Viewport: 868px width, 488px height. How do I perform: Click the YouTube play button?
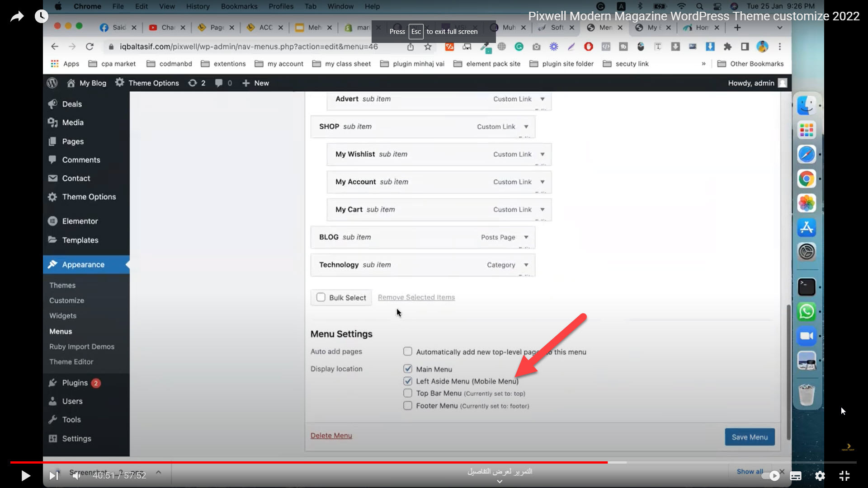26,476
